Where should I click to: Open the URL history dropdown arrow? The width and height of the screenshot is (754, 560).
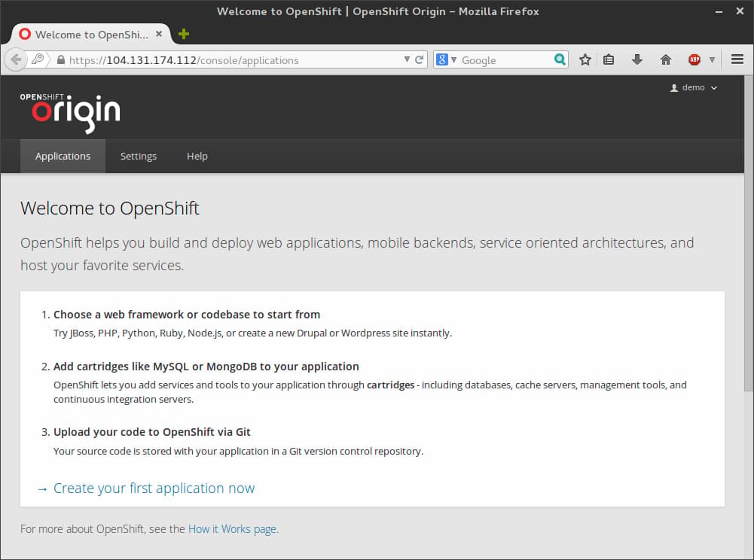pos(407,59)
